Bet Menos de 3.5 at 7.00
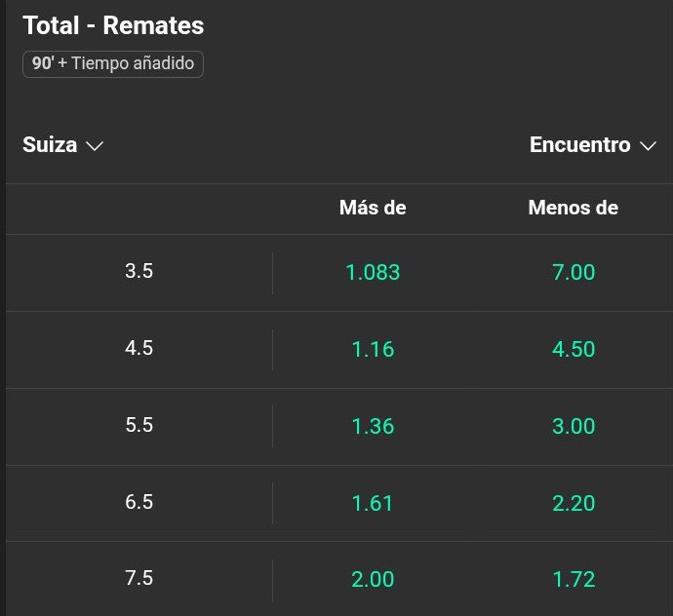Image resolution: width=673 pixels, height=616 pixels. click(573, 272)
